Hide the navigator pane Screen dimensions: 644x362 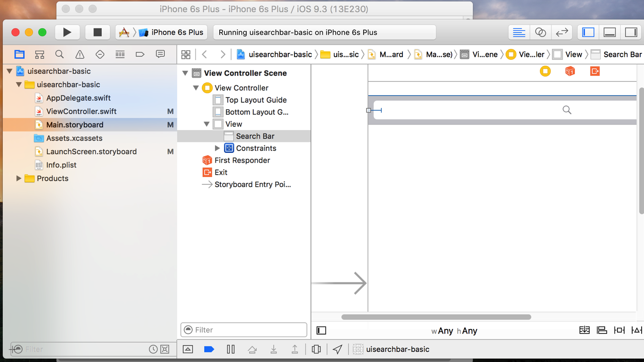coord(588,32)
